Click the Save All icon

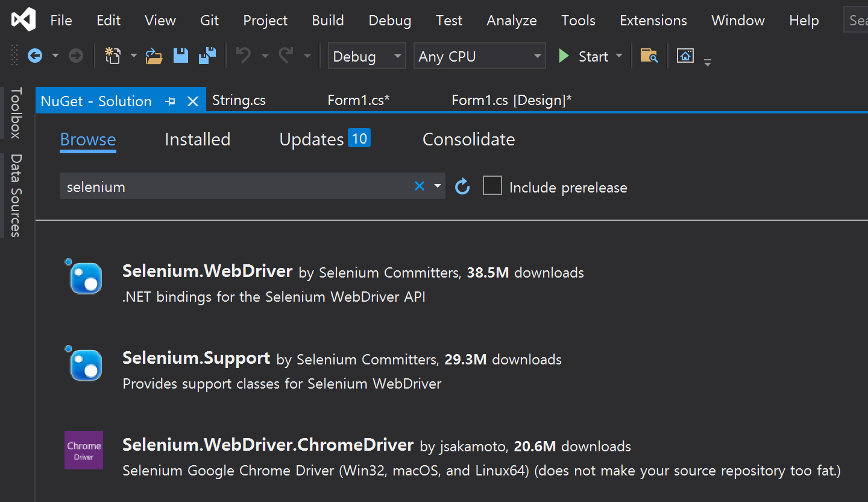click(207, 56)
